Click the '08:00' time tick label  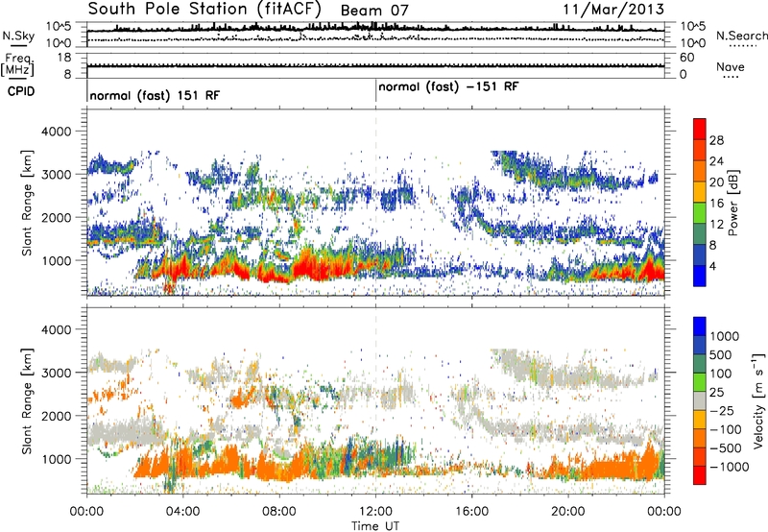coord(279,512)
